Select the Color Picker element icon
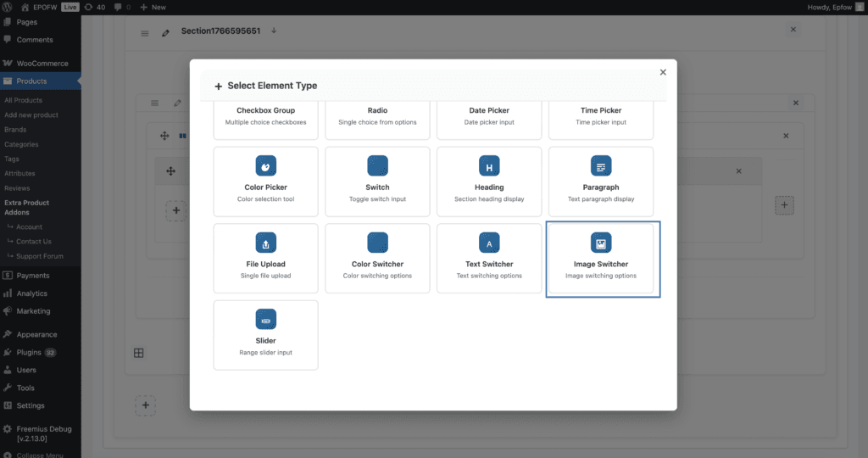 click(266, 166)
